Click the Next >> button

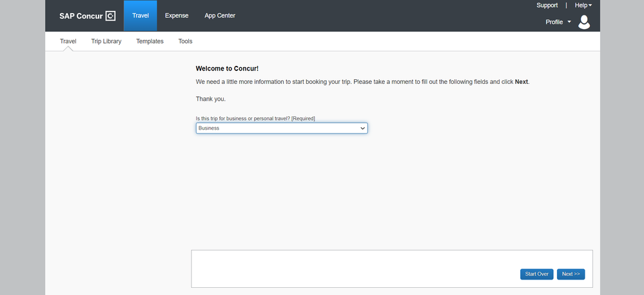pyautogui.click(x=571, y=274)
